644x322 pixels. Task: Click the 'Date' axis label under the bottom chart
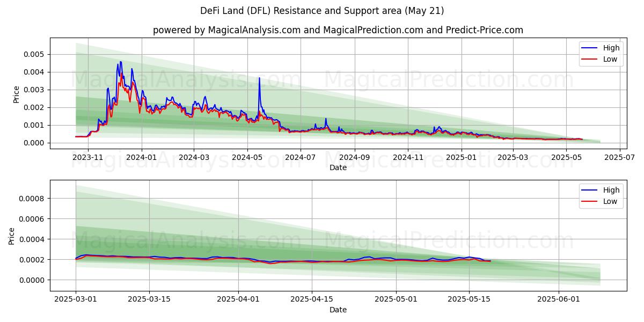pos(338,310)
